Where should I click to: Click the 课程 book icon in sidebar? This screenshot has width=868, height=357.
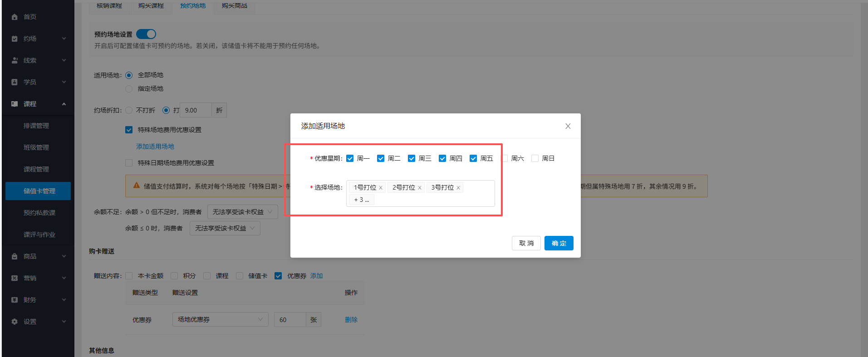tap(15, 104)
